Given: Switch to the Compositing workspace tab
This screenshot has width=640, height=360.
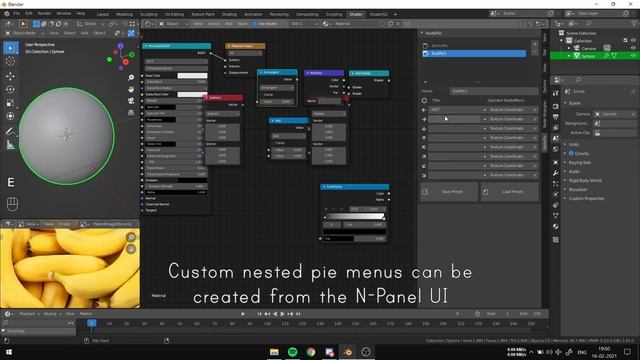Looking at the screenshot, I should [307, 14].
